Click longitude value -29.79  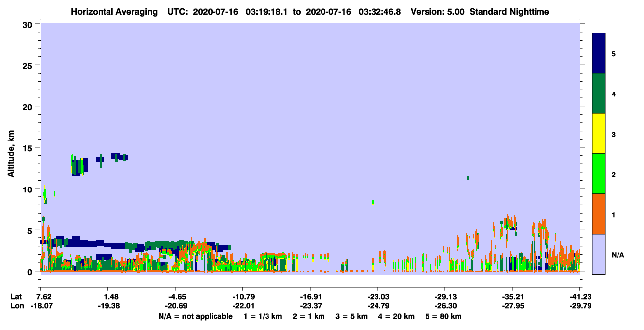[580, 306]
